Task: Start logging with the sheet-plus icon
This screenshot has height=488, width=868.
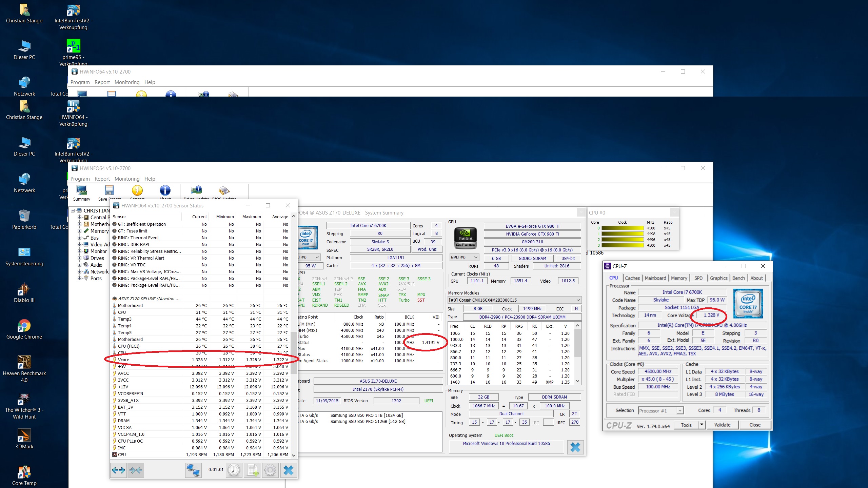Action: click(252, 470)
